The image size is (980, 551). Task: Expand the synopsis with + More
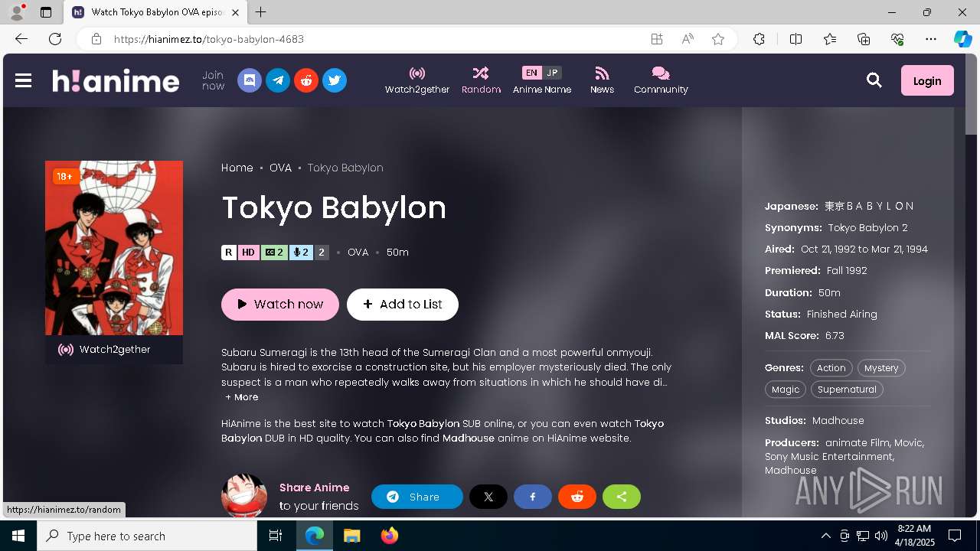click(242, 397)
